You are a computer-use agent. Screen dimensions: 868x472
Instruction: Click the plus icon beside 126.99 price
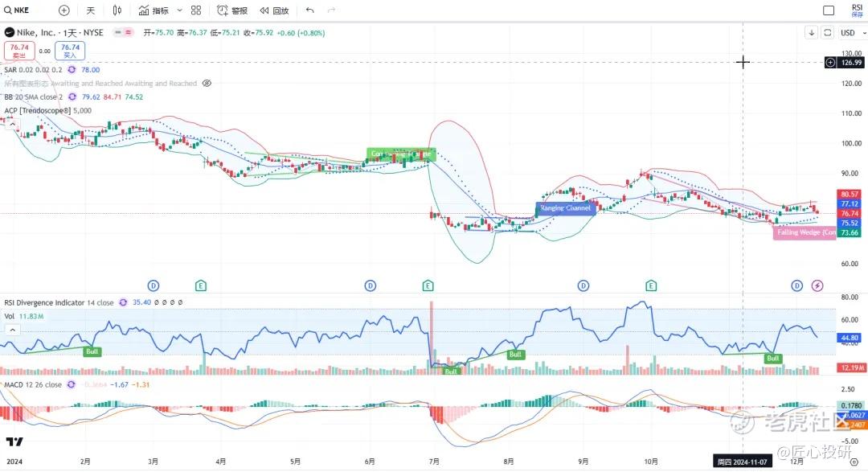[x=830, y=63]
